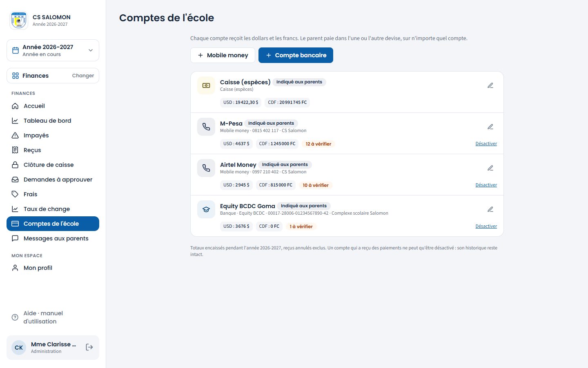Open Tableau de bord page
The width and height of the screenshot is (588, 368).
[x=53, y=121]
